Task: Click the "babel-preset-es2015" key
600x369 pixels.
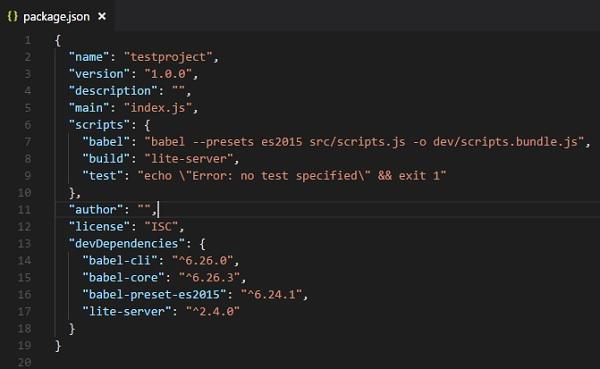Action: coord(155,294)
